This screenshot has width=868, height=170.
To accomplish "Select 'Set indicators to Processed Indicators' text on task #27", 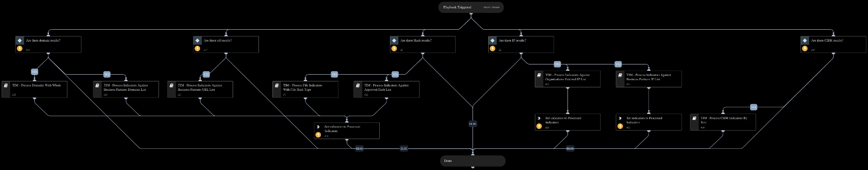I will [x=644, y=120].
